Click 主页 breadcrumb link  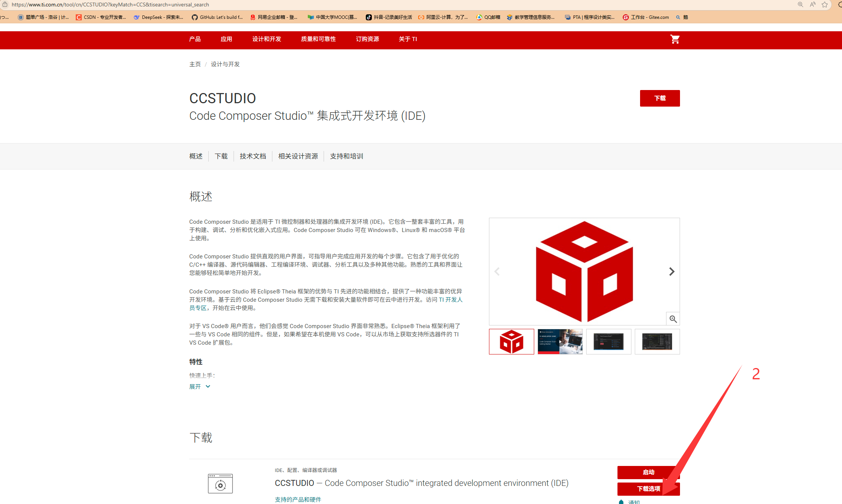195,64
